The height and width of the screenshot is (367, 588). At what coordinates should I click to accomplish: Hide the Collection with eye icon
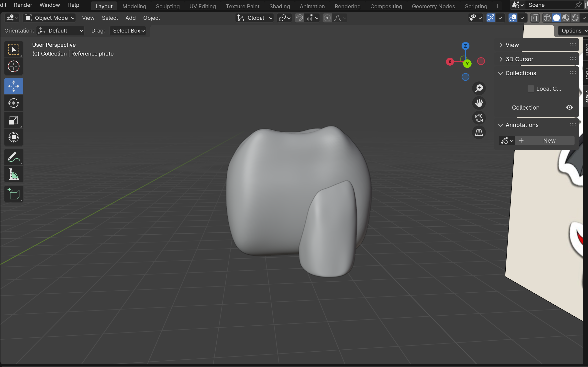[569, 107]
